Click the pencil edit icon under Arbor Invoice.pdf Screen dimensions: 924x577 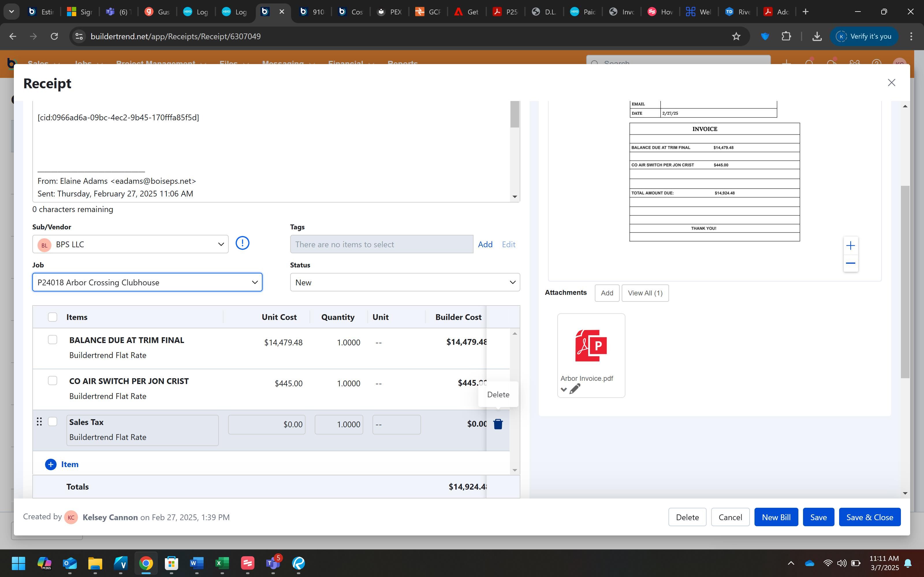coord(574,389)
